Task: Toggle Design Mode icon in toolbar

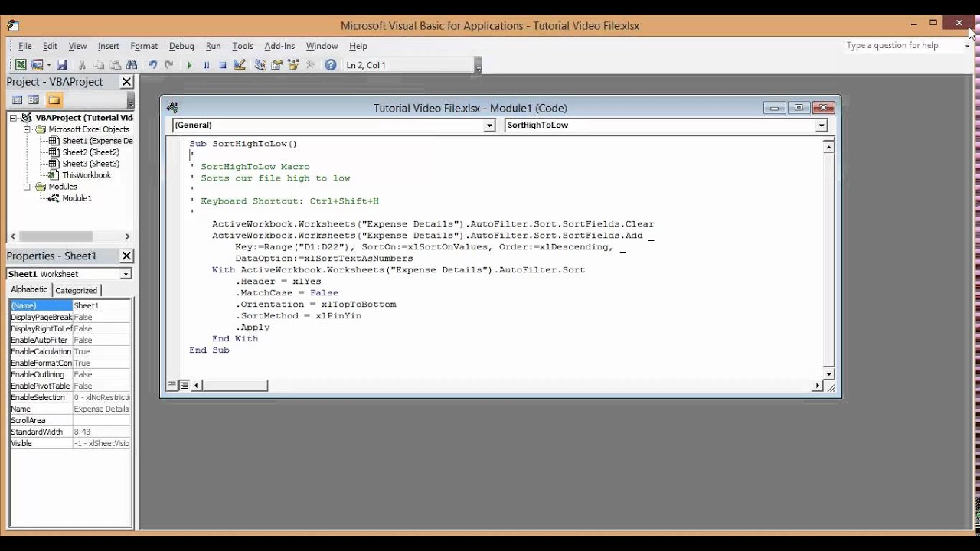Action: [240, 65]
